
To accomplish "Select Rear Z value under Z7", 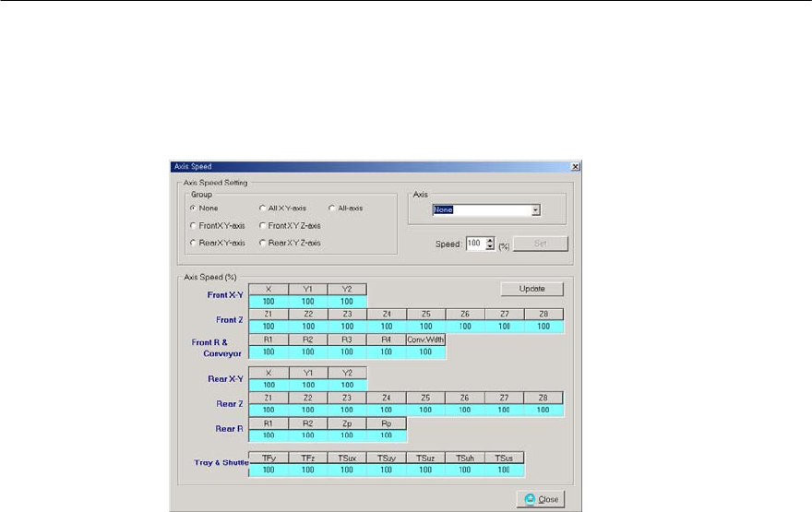I will [504, 410].
